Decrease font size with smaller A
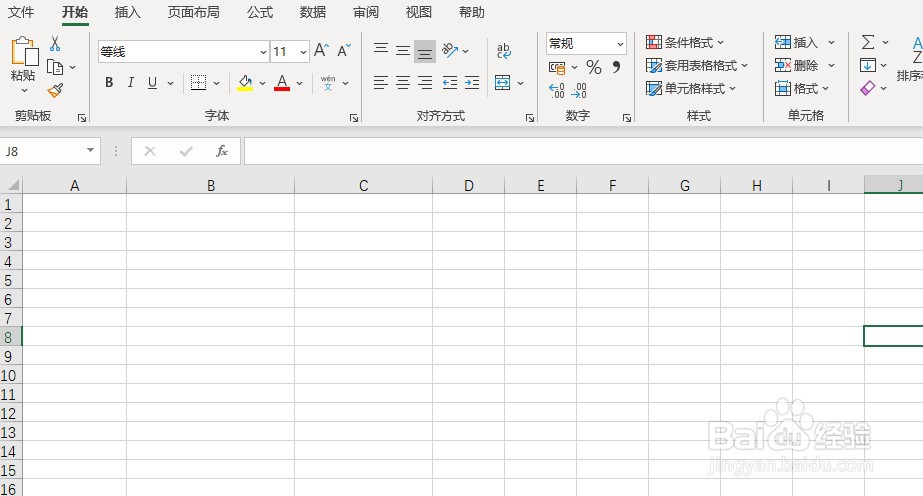The width and height of the screenshot is (923, 496). tap(344, 51)
